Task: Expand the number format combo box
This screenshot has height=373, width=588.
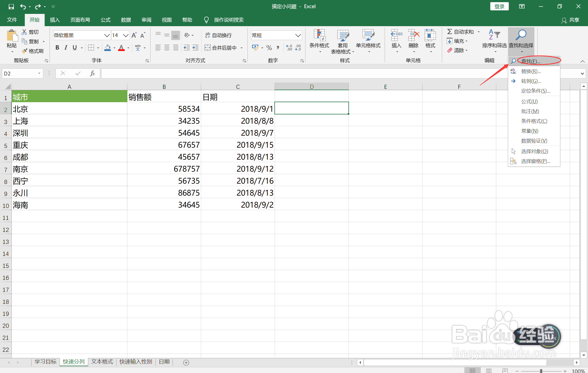Action: click(298, 35)
